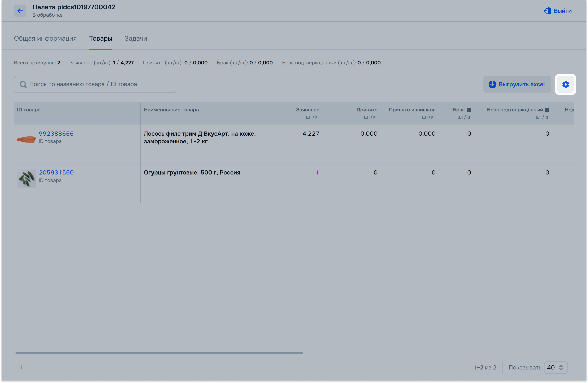Click the 4,227 declared value for salmon

click(x=311, y=134)
